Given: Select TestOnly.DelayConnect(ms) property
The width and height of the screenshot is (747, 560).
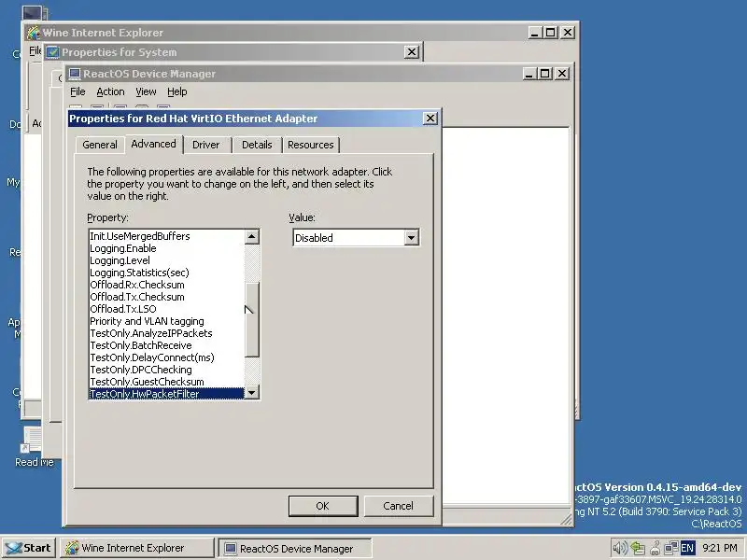Looking at the screenshot, I should [x=166, y=357].
